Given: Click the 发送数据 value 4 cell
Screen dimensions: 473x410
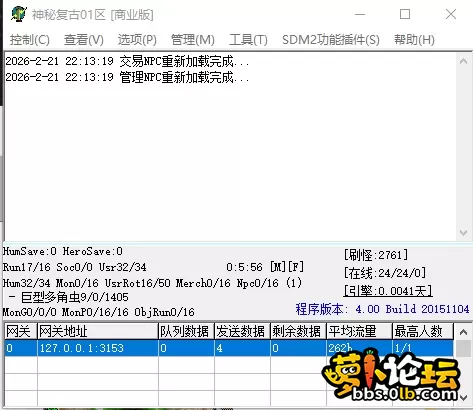Looking at the screenshot, I should (242, 348).
